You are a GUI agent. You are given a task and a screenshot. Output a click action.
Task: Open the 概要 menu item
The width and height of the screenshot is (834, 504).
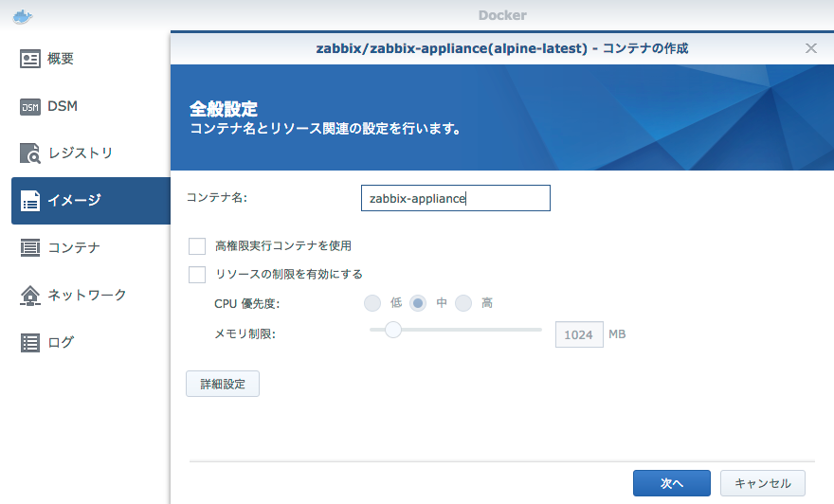[x=60, y=59]
